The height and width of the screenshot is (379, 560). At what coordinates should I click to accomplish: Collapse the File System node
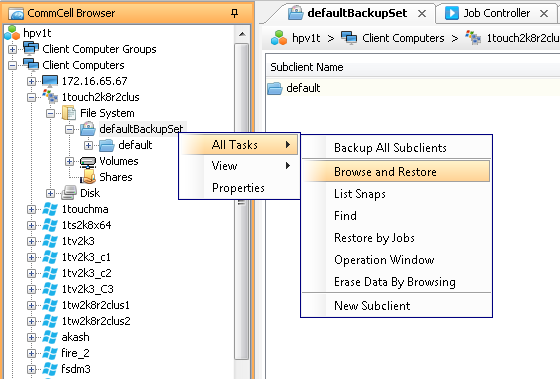[50, 114]
